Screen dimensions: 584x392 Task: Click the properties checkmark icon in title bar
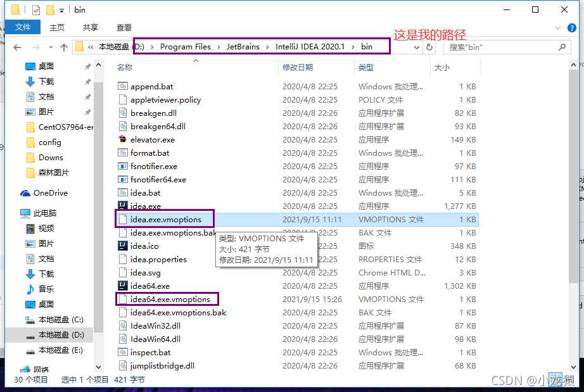point(36,10)
